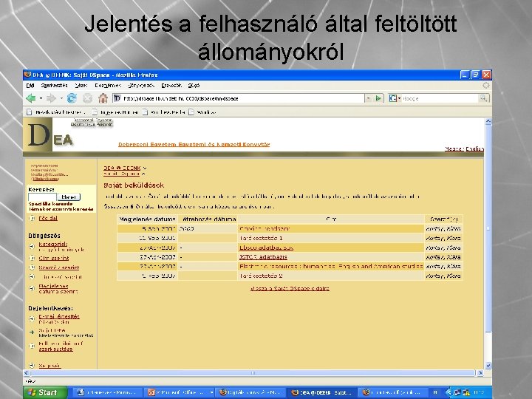
Task: Open the Könyvjelzők menu
Action: click(141, 86)
